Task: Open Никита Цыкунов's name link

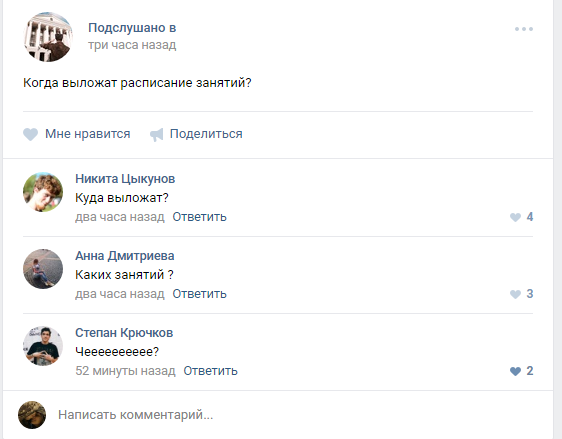Action: click(x=125, y=178)
